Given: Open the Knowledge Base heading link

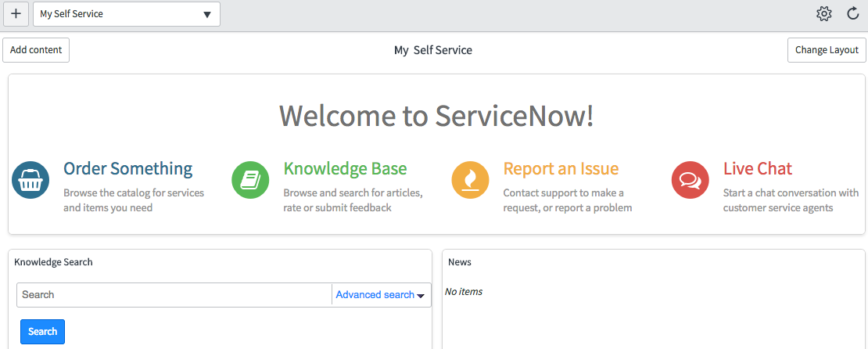Looking at the screenshot, I should tap(345, 169).
